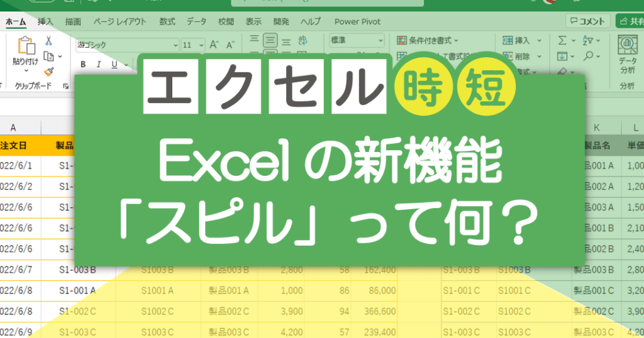Activate the Format Painter brush

coord(49,72)
